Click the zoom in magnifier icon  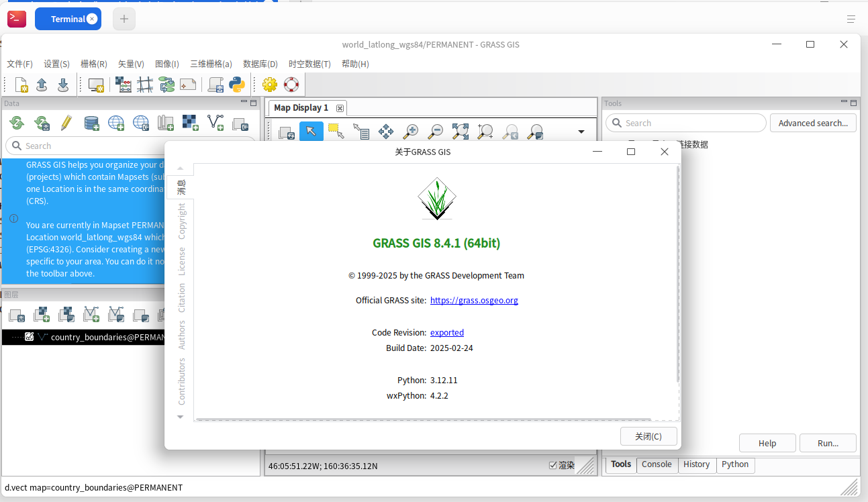pos(410,132)
